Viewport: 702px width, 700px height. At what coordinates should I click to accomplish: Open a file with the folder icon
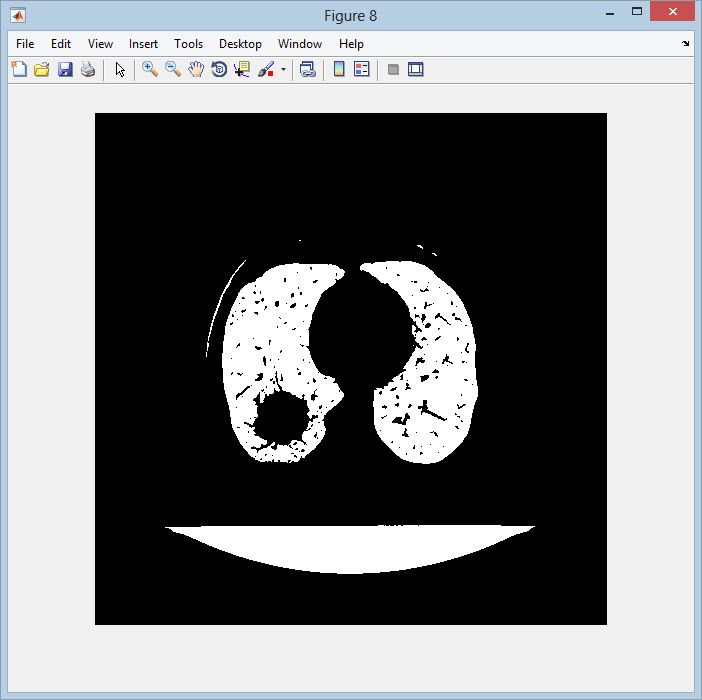coord(42,69)
